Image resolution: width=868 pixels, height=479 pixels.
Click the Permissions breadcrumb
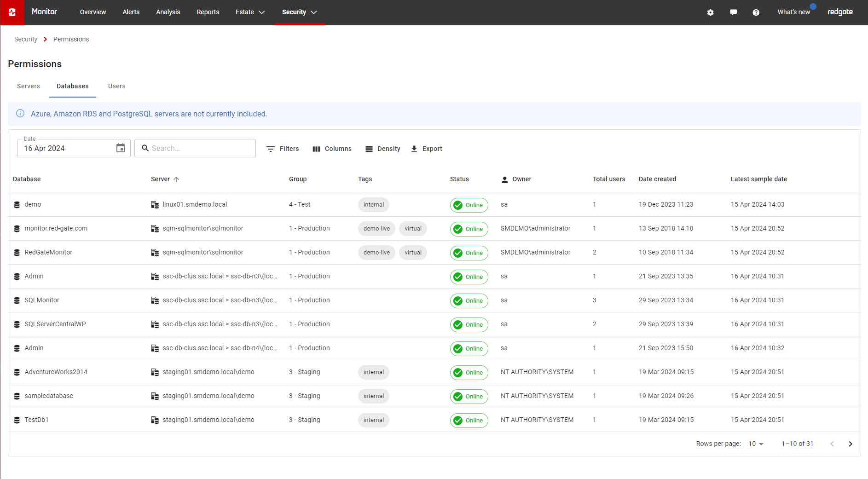[x=71, y=40]
